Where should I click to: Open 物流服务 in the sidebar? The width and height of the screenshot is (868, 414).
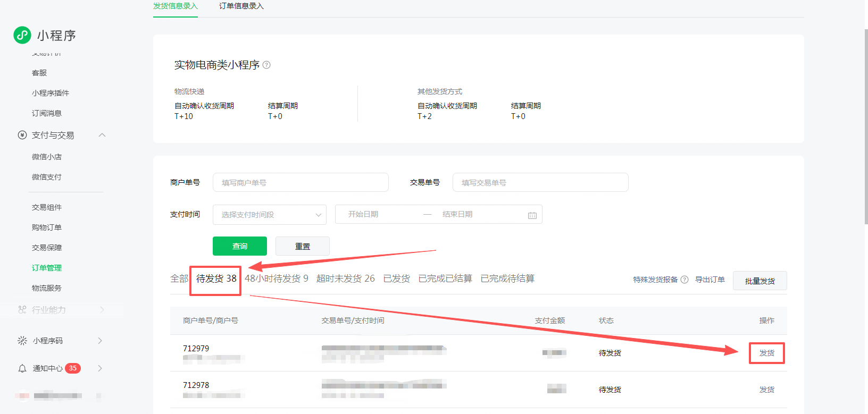(x=47, y=288)
